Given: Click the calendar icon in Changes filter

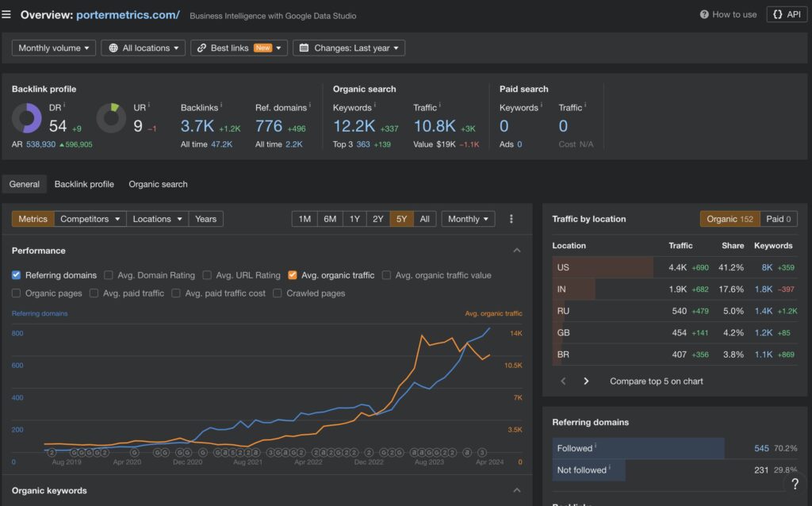Looking at the screenshot, I should click(304, 48).
